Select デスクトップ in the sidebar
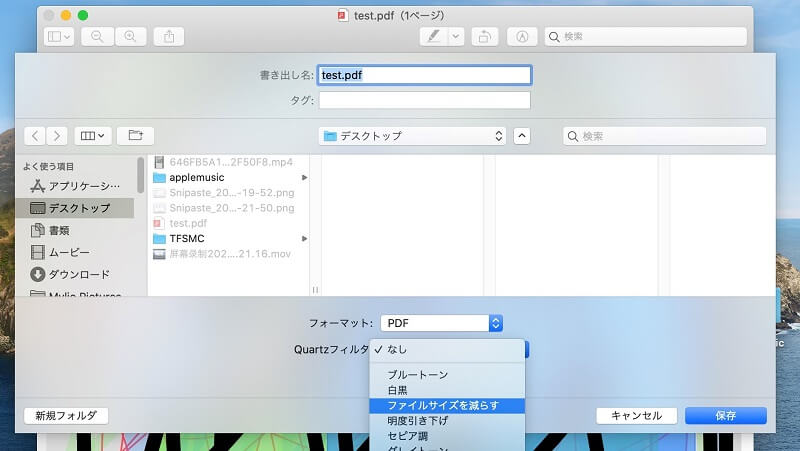This screenshot has width=800, height=451. pyautogui.click(x=76, y=208)
